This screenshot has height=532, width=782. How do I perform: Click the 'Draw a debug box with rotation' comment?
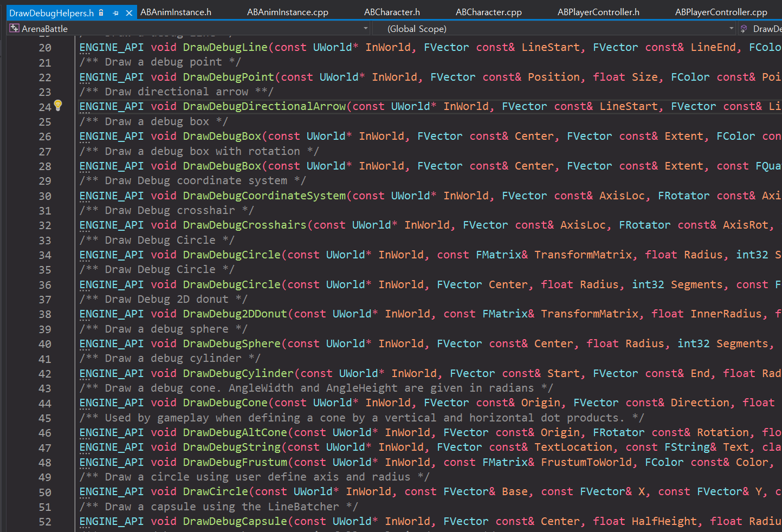click(x=199, y=151)
